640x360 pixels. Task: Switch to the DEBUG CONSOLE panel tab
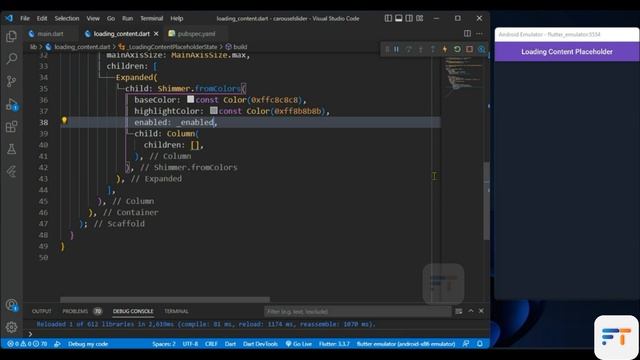[133, 311]
